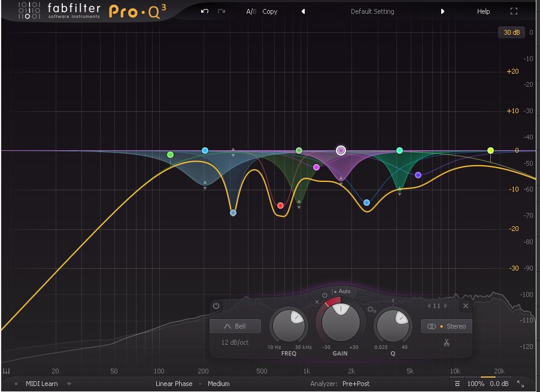
Task: Go to previous band using the arrow left of 11
Action: click(429, 306)
